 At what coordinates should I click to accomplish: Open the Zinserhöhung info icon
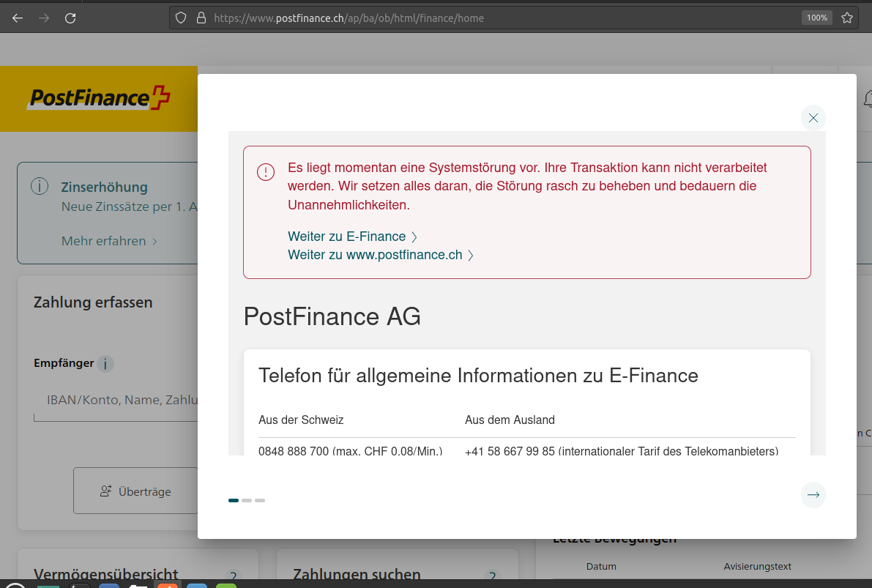coord(40,186)
